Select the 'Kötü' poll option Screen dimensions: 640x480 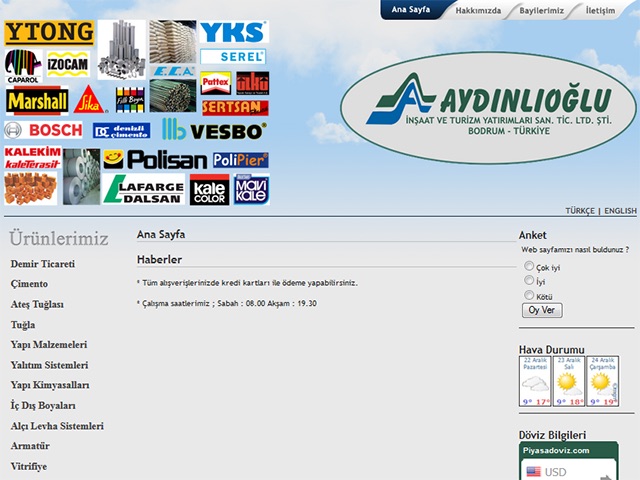[529, 295]
